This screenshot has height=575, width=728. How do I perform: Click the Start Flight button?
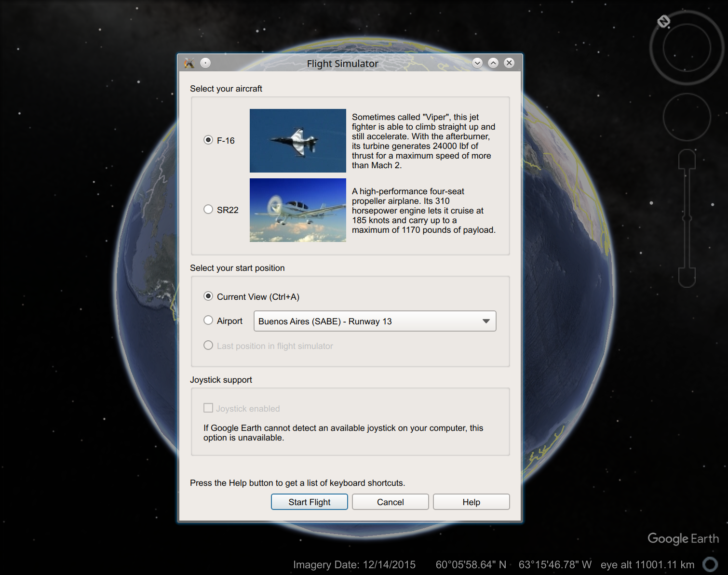[310, 502]
